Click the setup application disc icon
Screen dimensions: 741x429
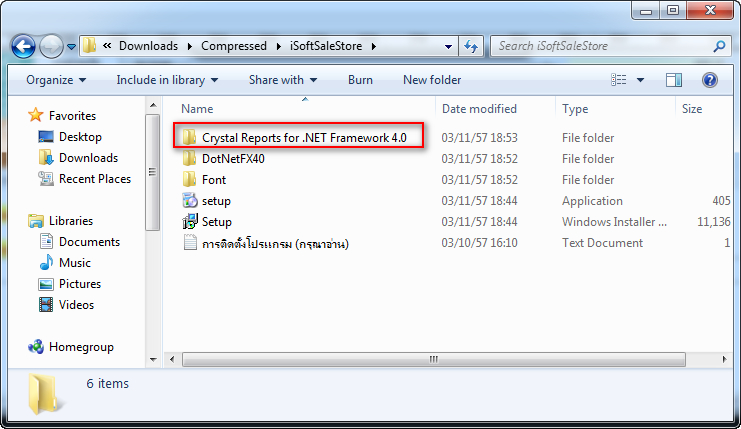[190, 200]
